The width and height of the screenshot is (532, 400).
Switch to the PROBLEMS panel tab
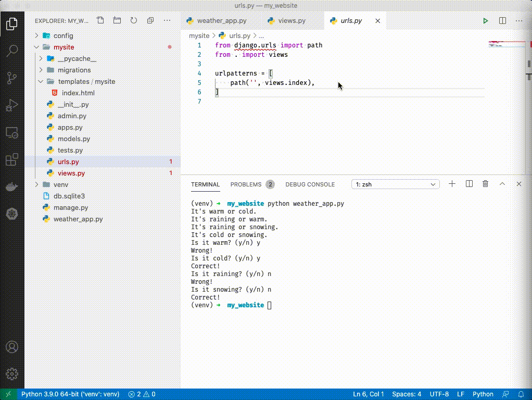[x=246, y=184]
